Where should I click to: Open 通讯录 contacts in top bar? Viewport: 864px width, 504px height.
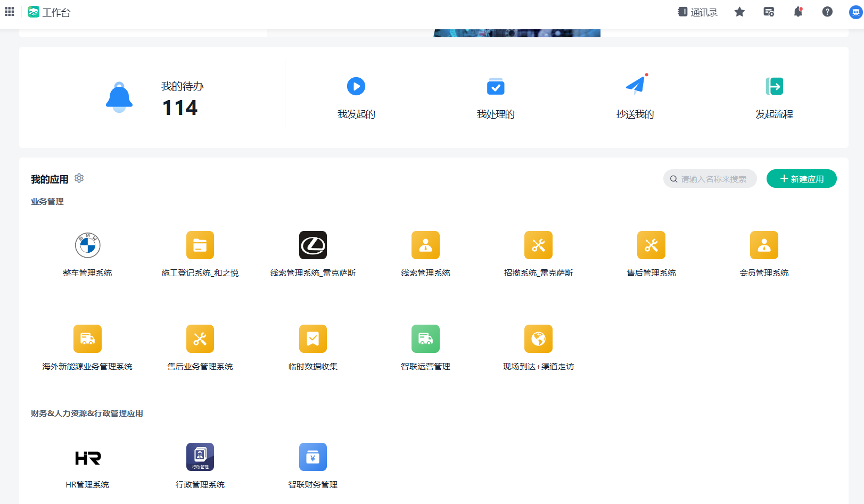coord(697,12)
